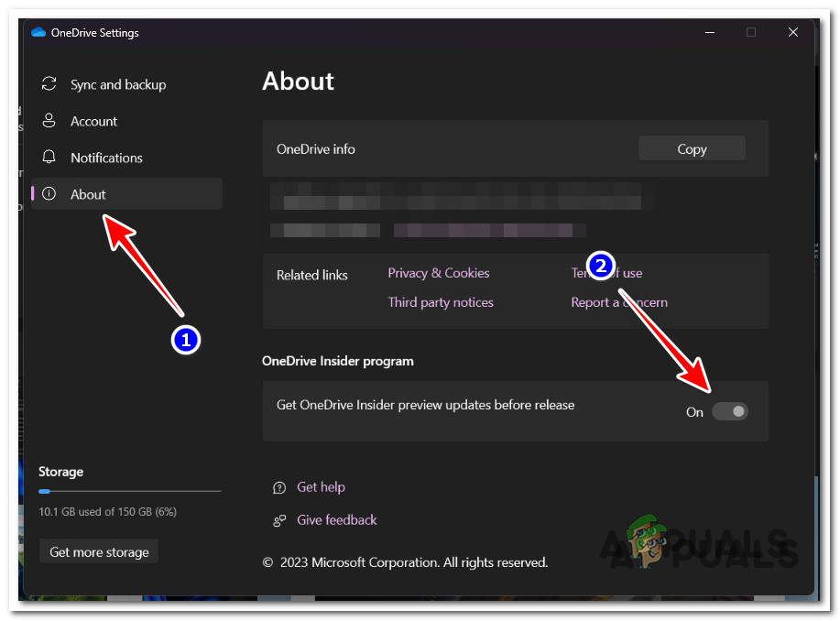Click Report a concern
Screen dimensions: 840x621
[x=618, y=302]
